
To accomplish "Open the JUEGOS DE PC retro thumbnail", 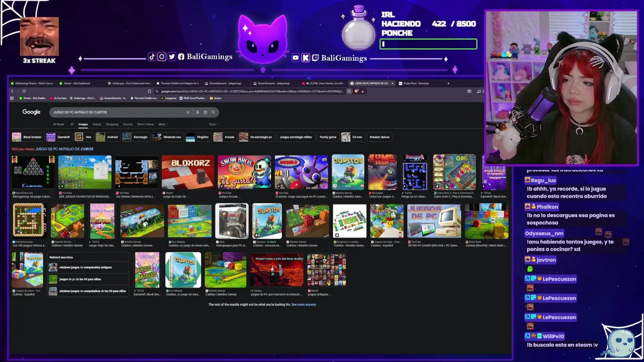I will [434, 220].
